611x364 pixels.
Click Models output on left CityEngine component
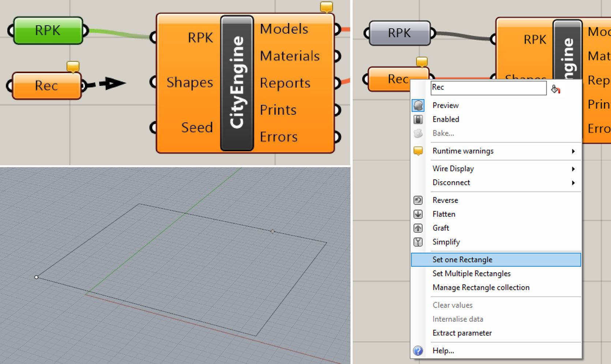point(284,29)
